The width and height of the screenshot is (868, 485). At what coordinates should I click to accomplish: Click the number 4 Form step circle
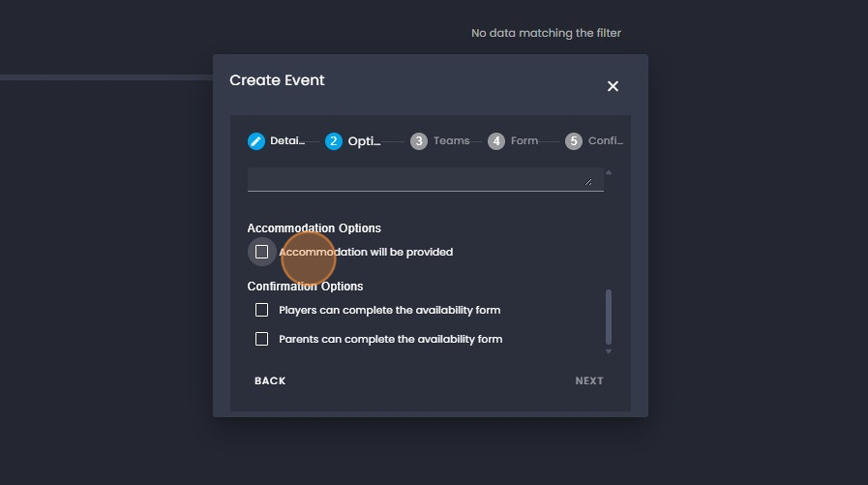[496, 141]
